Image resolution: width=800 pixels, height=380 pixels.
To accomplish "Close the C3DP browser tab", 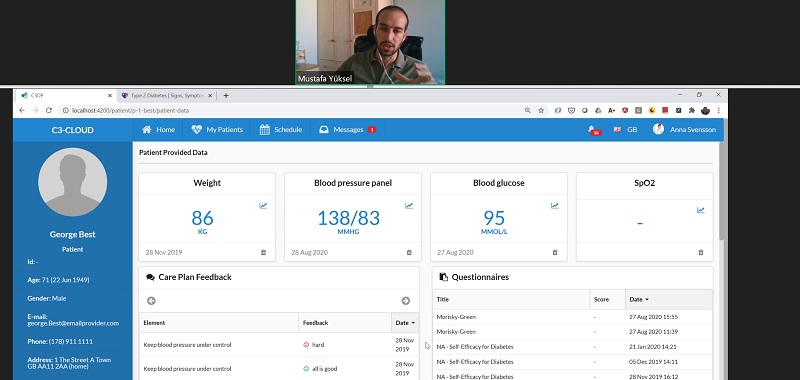I will click(x=110, y=95).
